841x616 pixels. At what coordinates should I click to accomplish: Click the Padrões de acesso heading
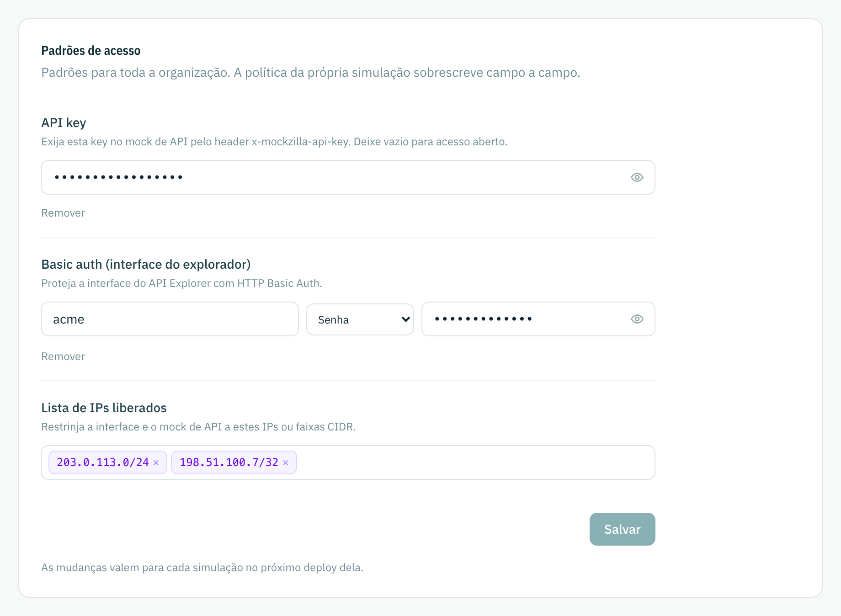91,51
